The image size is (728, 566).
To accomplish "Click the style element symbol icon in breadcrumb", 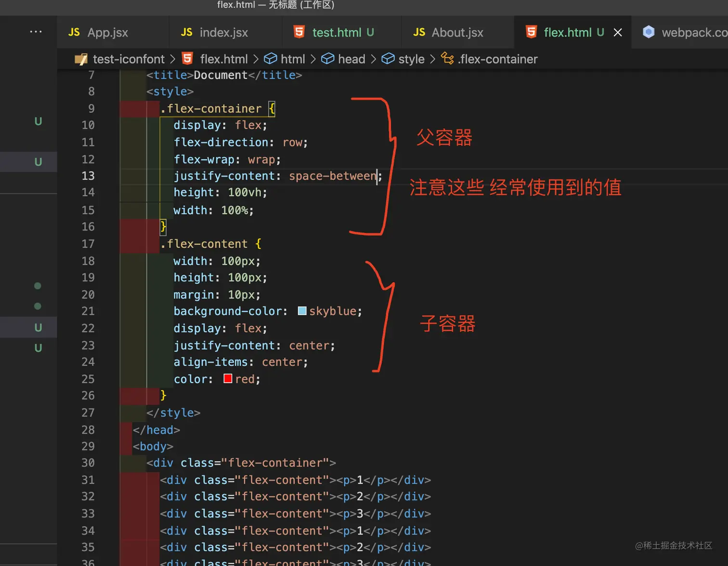I will click(x=388, y=59).
